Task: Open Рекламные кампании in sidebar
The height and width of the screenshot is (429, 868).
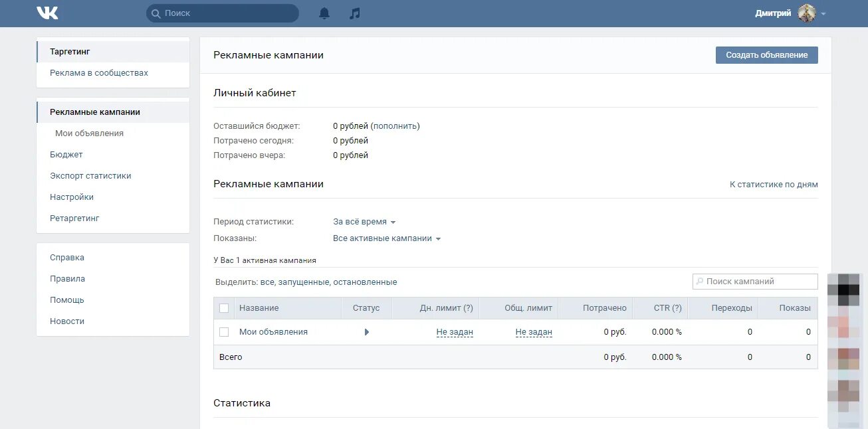Action: tap(113, 112)
